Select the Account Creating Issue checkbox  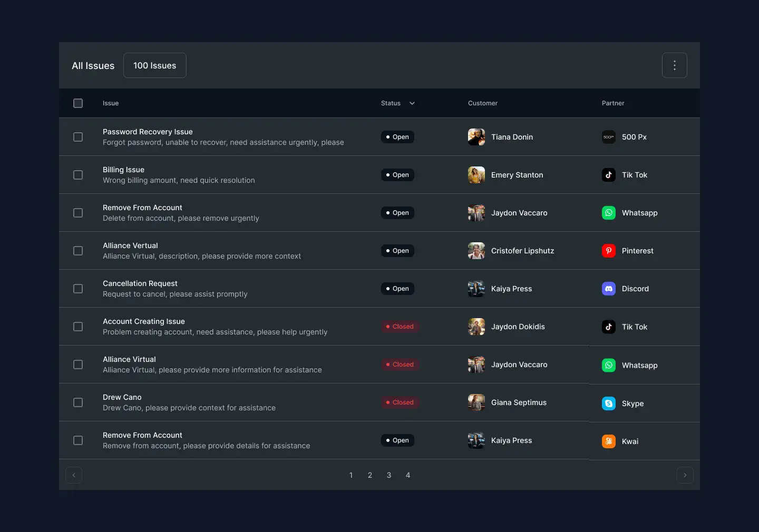[x=78, y=327]
